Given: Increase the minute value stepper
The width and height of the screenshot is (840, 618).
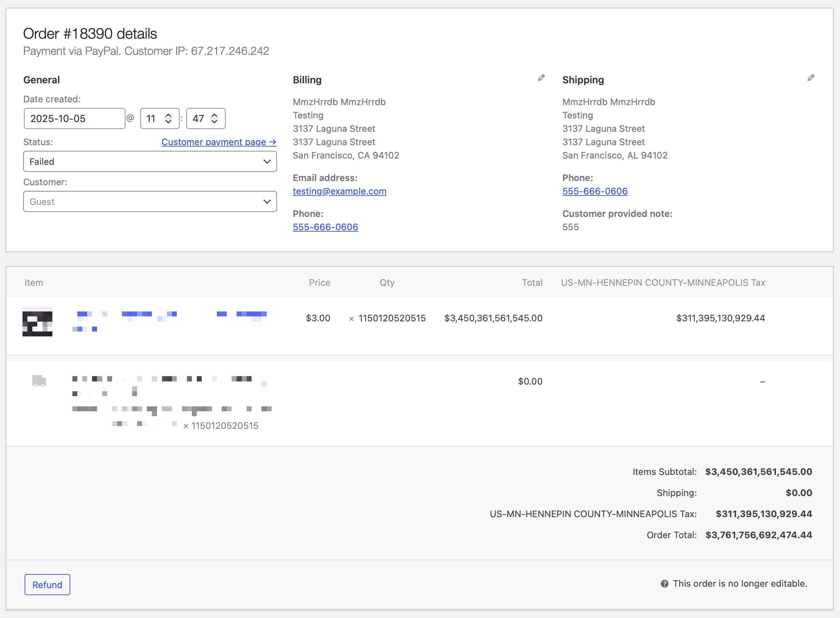Looking at the screenshot, I should click(x=214, y=115).
